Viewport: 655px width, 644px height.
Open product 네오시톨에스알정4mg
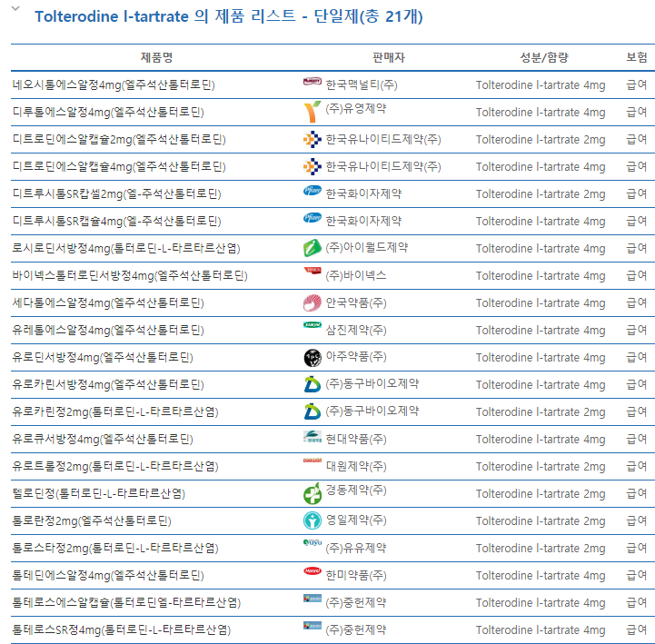(114, 85)
